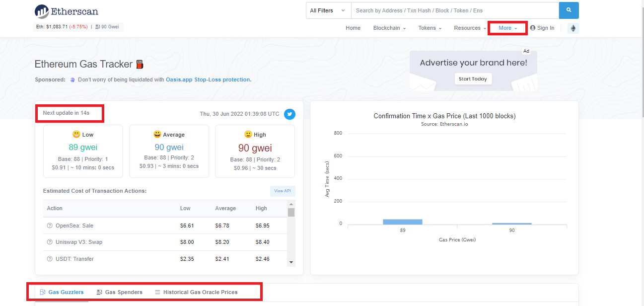Click the Oasis.app sponsor icon
644x306 pixels.
tap(72, 79)
